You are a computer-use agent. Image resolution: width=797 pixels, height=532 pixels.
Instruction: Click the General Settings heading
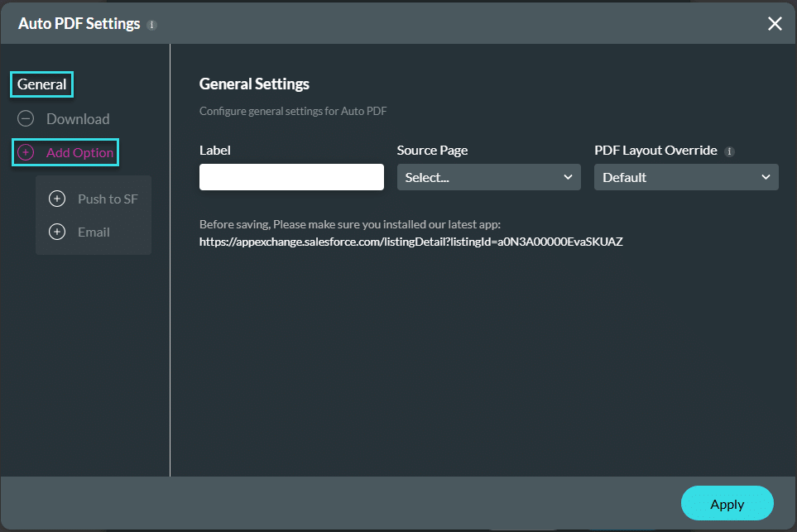point(254,84)
